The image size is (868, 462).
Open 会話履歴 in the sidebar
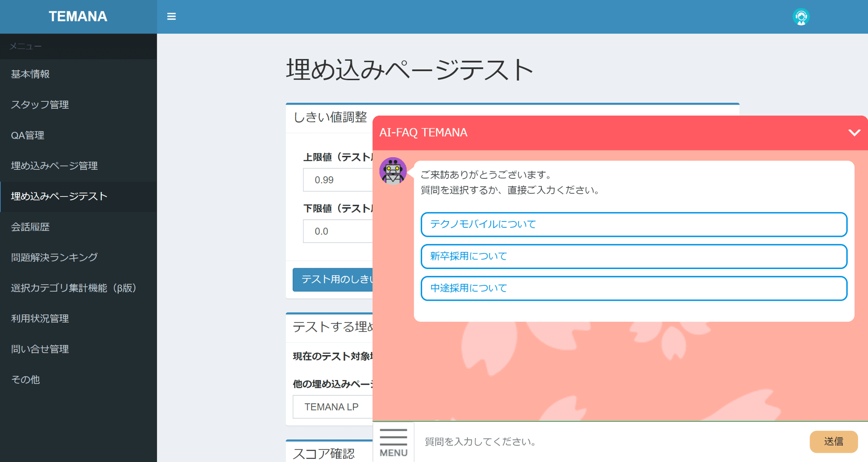point(31,227)
